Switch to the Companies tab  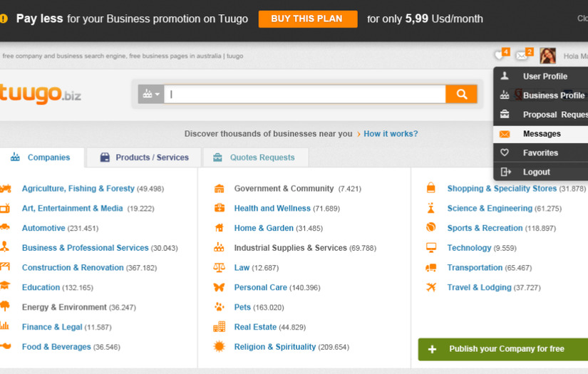pyautogui.click(x=41, y=157)
